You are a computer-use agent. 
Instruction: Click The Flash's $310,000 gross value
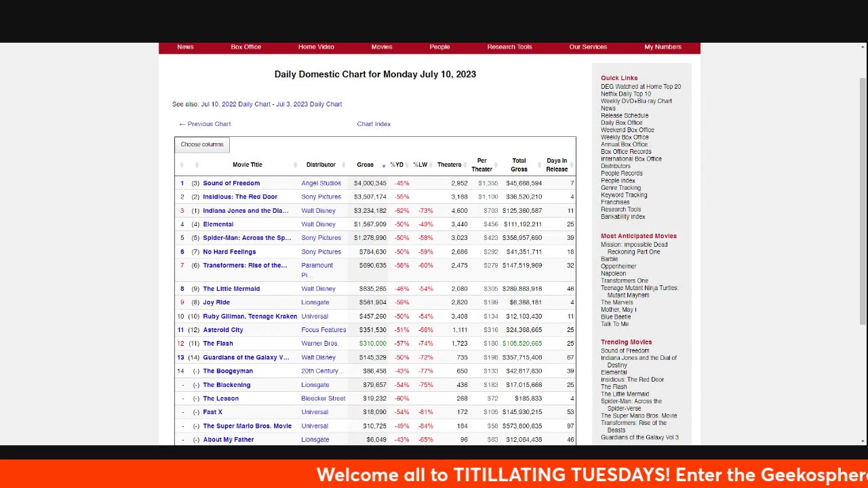pyautogui.click(x=372, y=344)
